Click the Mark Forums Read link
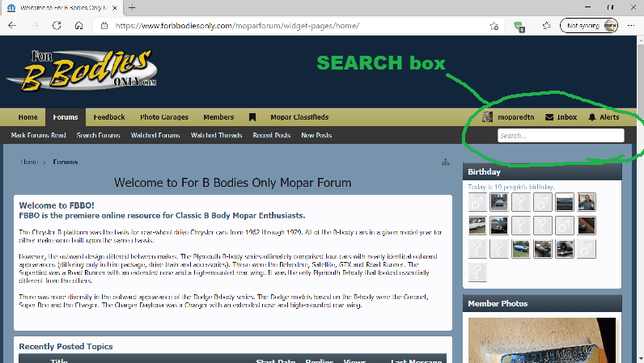This screenshot has width=644, height=363. (x=38, y=135)
